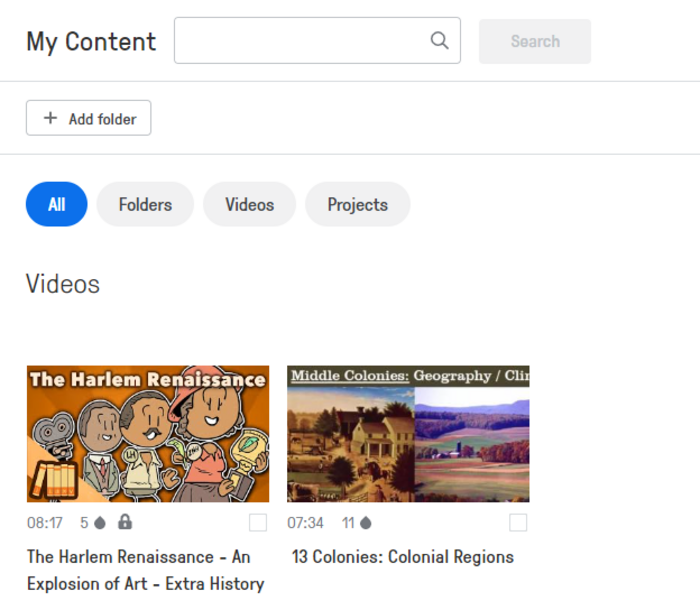Open the Harlem Renaissance Extra History title link
Viewport: 700px width, 610px height.
click(x=145, y=570)
